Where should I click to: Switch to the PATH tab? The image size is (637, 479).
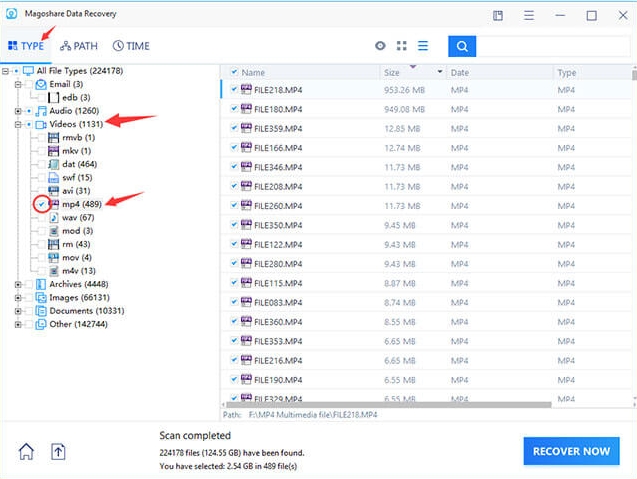[x=80, y=46]
